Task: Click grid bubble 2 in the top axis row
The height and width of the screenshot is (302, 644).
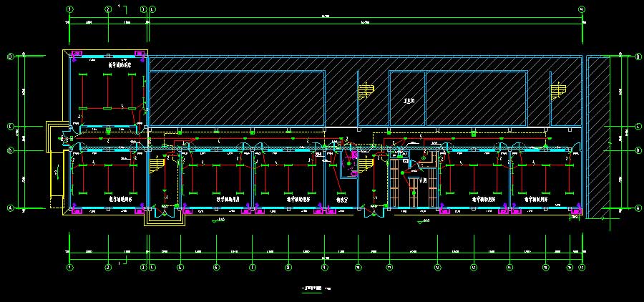Action: pos(107,9)
